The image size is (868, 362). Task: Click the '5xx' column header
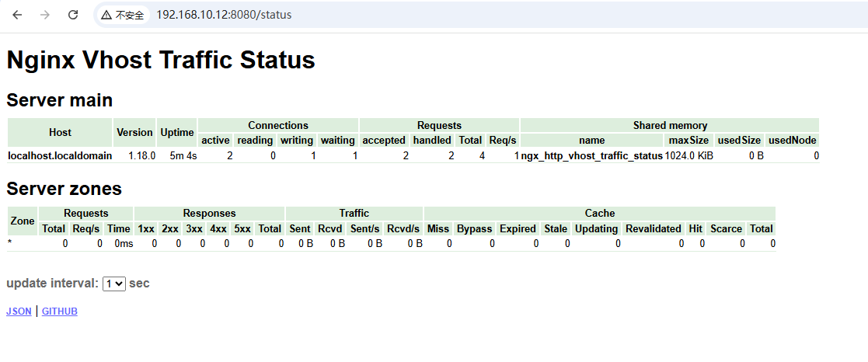[x=242, y=228]
